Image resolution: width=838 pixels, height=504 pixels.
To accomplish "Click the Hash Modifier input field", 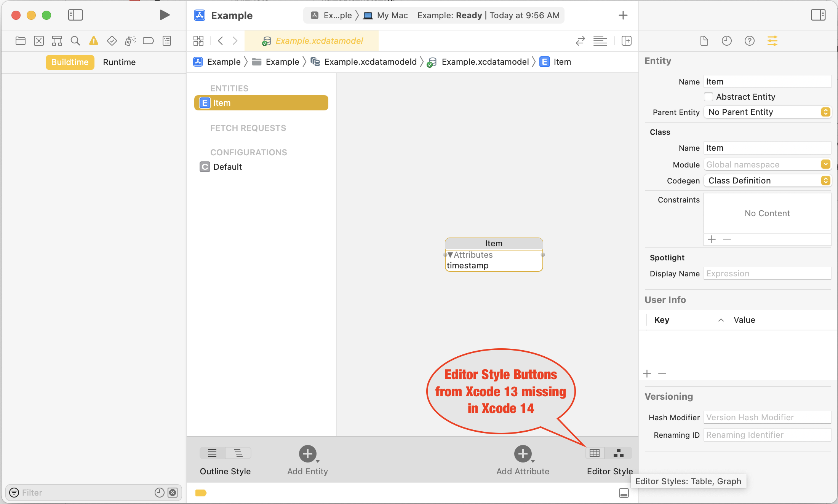I will pos(767,417).
